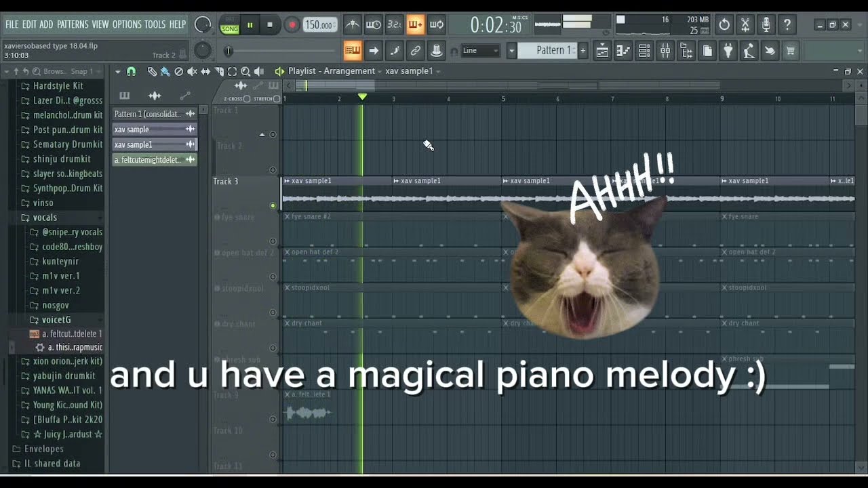The height and width of the screenshot is (488, 868).
Task: Select the Delete tool in playlist toolbar
Action: [x=178, y=71]
